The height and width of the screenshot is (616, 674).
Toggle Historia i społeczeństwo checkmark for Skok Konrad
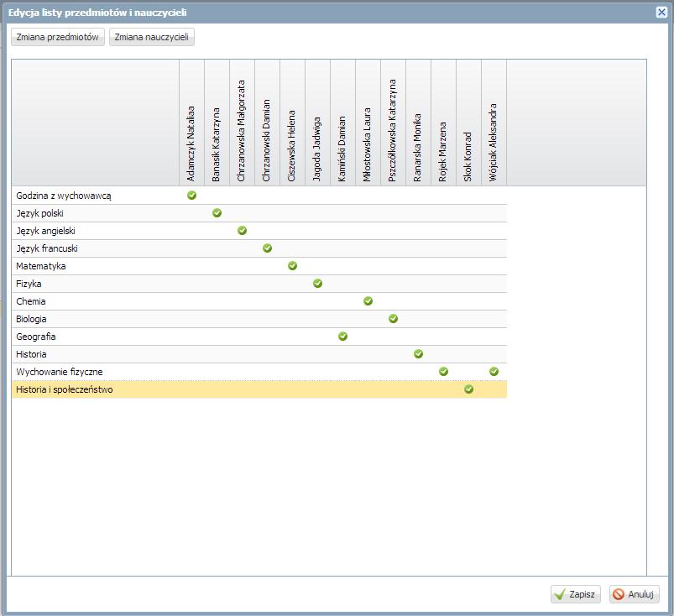tap(468, 389)
